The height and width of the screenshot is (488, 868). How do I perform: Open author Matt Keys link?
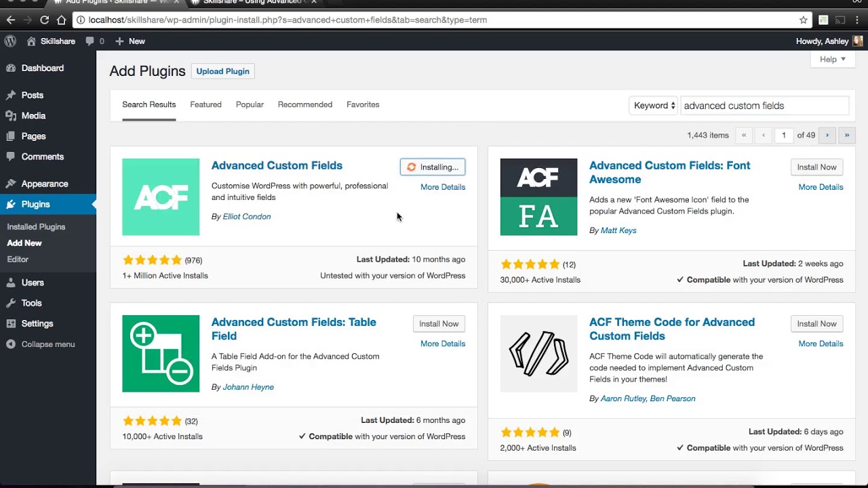pos(618,230)
